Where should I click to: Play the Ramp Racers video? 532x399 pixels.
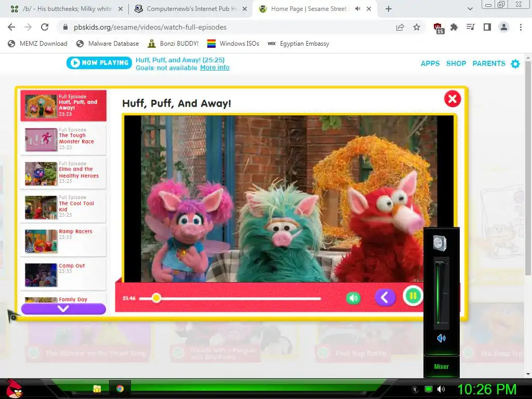point(63,241)
